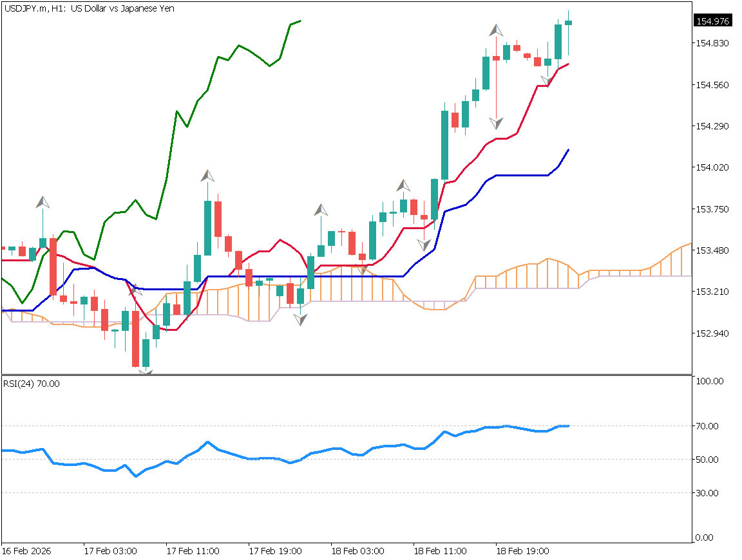Click the up fractal arrow above the 17 Feb 11:00 candle

(x=207, y=176)
